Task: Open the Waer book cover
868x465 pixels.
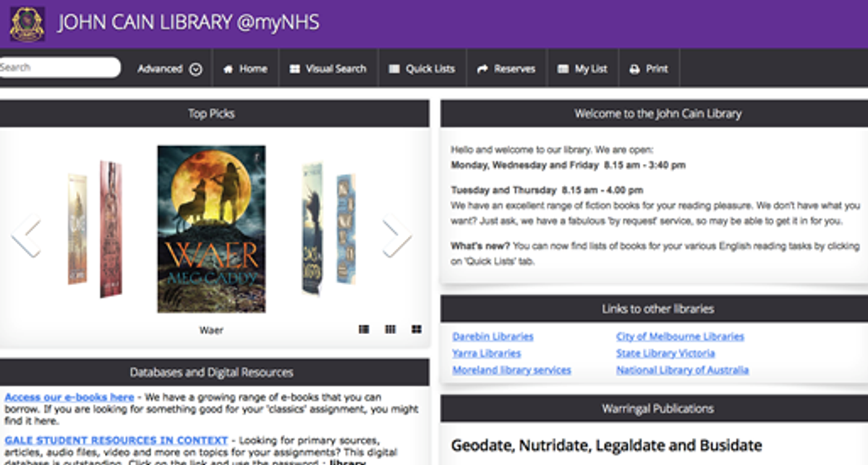Action: pyautogui.click(x=211, y=229)
